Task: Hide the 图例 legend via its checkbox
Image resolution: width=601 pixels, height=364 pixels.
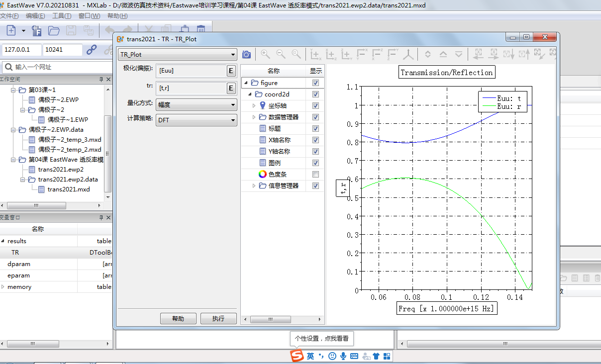Action: (315, 163)
